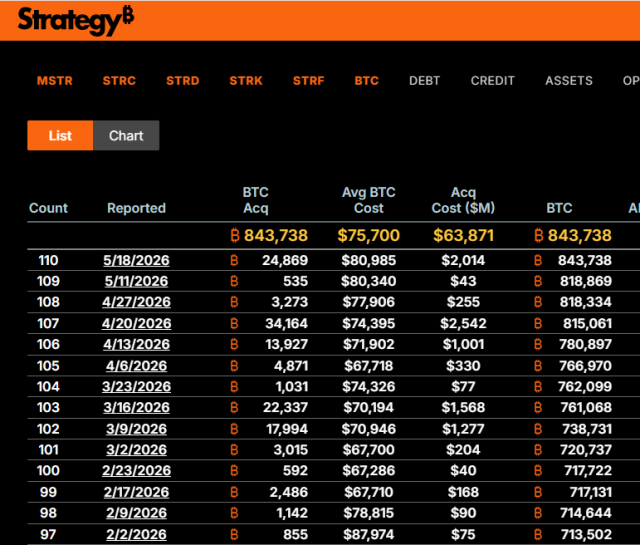Select the $2,542 acquisition cost cell
The height and width of the screenshot is (545, 640).
coord(463,324)
